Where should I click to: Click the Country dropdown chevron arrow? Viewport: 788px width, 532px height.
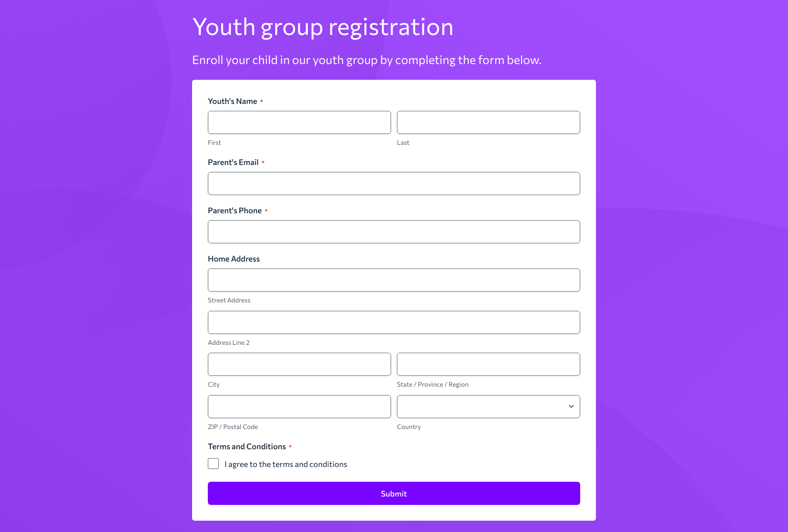tap(571, 406)
